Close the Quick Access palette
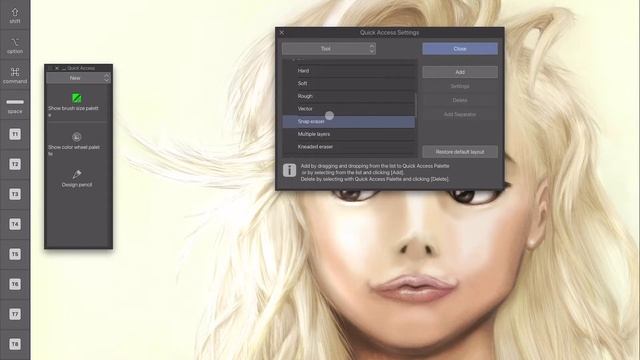Screen dimensions: 640x360 pos(57,68)
